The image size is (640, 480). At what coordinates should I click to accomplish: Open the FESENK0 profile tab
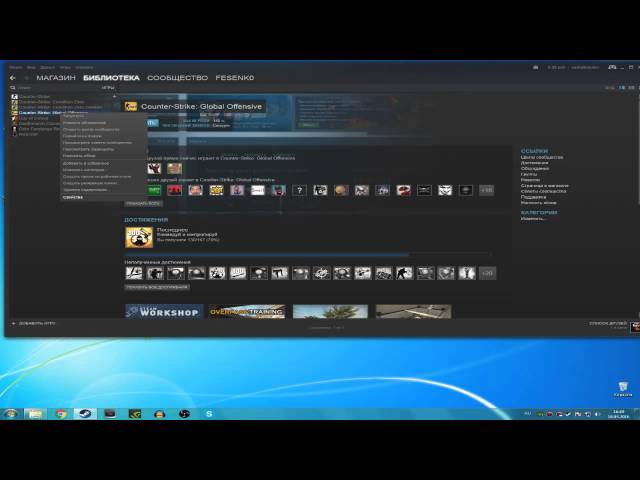coord(235,78)
